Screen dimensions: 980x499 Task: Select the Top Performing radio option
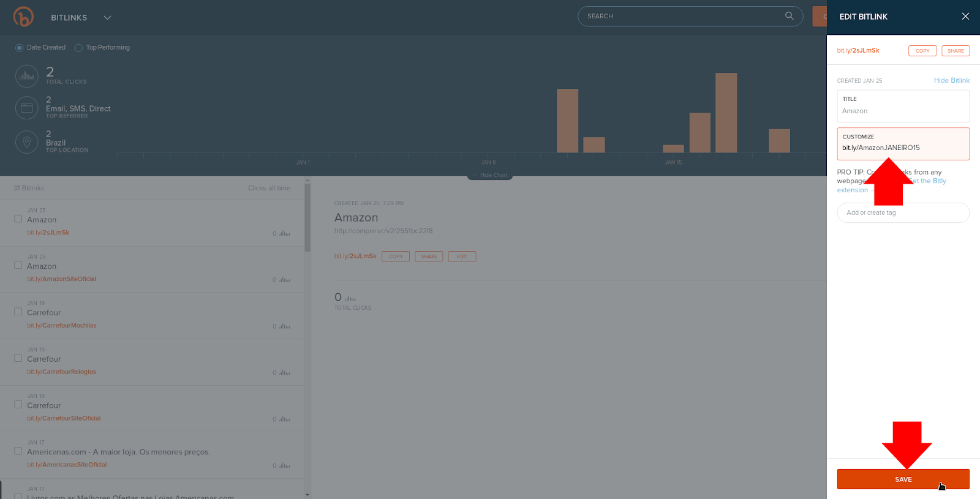click(78, 48)
